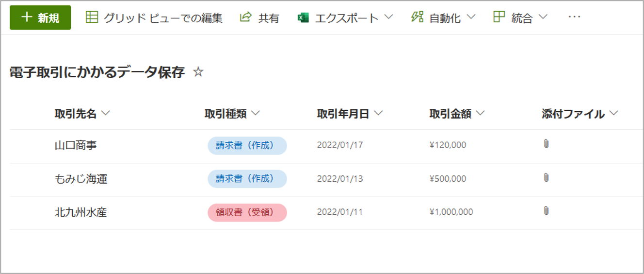
Task: Open the more options ellipsis menu
Action: pyautogui.click(x=574, y=17)
